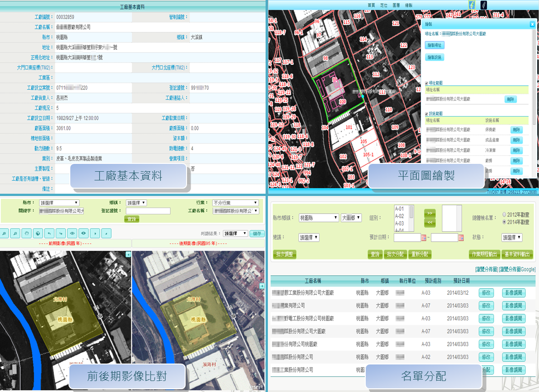Select the dark satellite basemap icon
Viewport: 539px width, 392px height.
[x=483, y=5]
